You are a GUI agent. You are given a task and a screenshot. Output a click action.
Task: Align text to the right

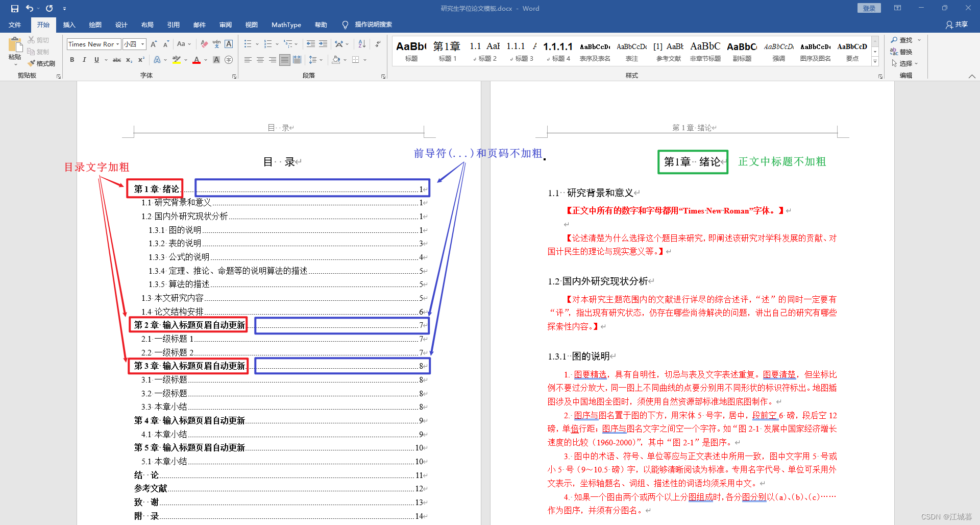pyautogui.click(x=273, y=60)
